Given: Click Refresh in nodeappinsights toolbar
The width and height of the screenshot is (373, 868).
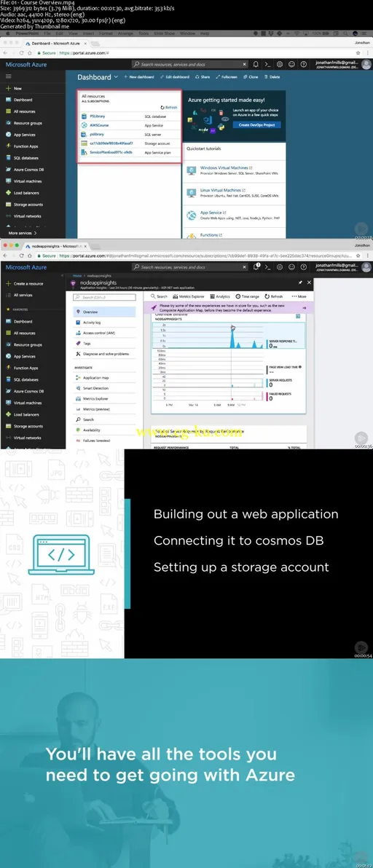Looking at the screenshot, I should 274,296.
